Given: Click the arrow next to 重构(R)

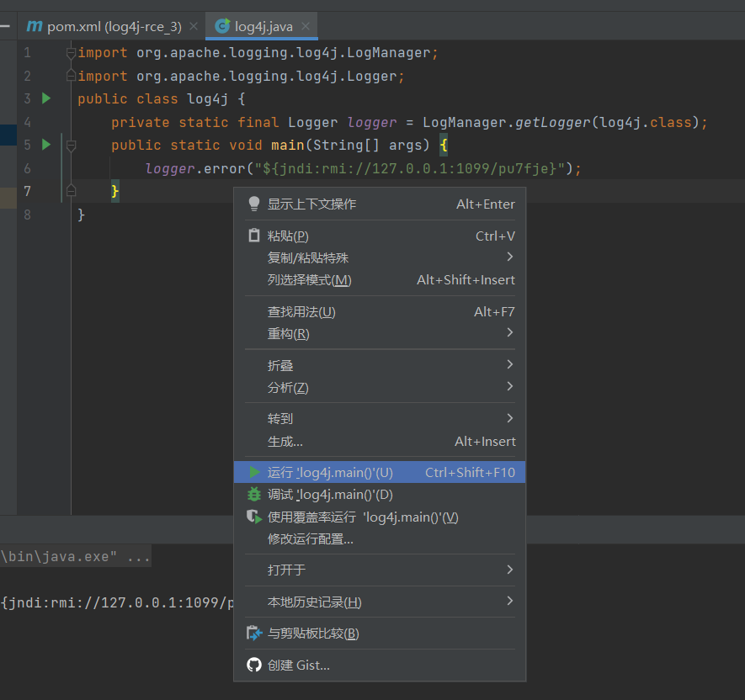Looking at the screenshot, I should coord(510,332).
